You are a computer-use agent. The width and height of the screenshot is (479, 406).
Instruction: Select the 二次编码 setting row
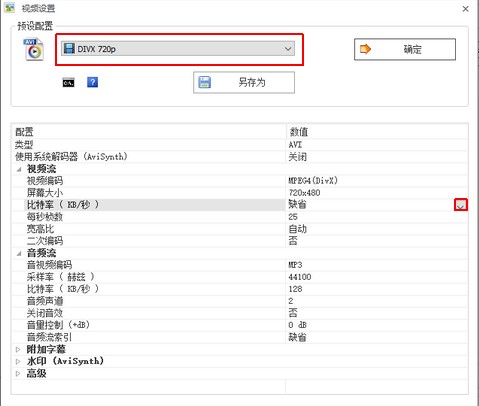coord(240,241)
